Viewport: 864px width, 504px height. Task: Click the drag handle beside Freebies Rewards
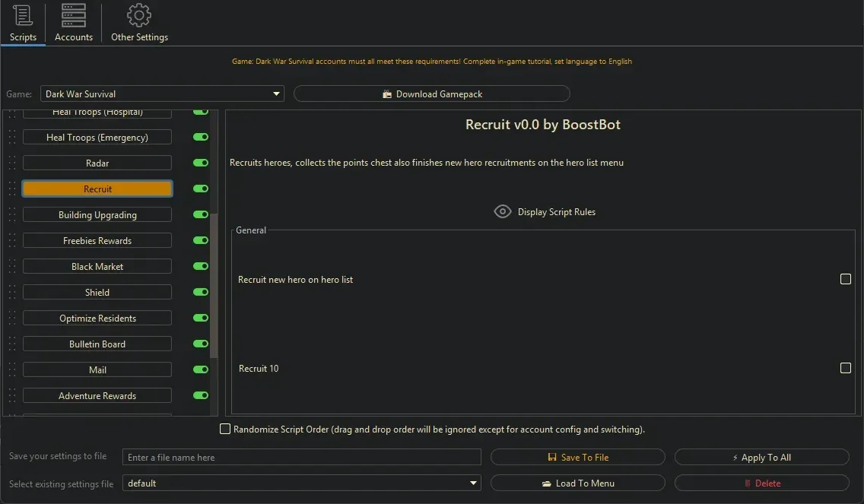[12, 241]
